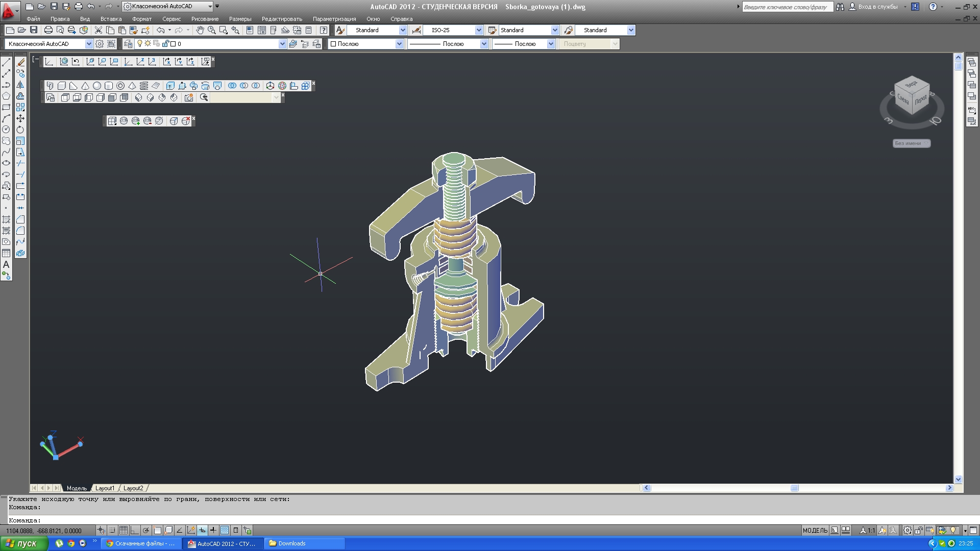Switch to Скачанные файлы Chrome taskbar window
This screenshot has height=551, width=980.
(x=140, y=543)
